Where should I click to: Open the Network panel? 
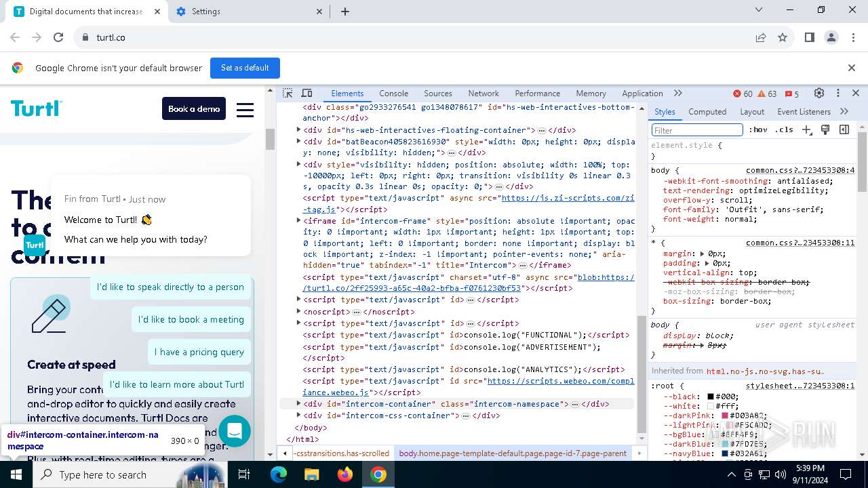point(484,94)
